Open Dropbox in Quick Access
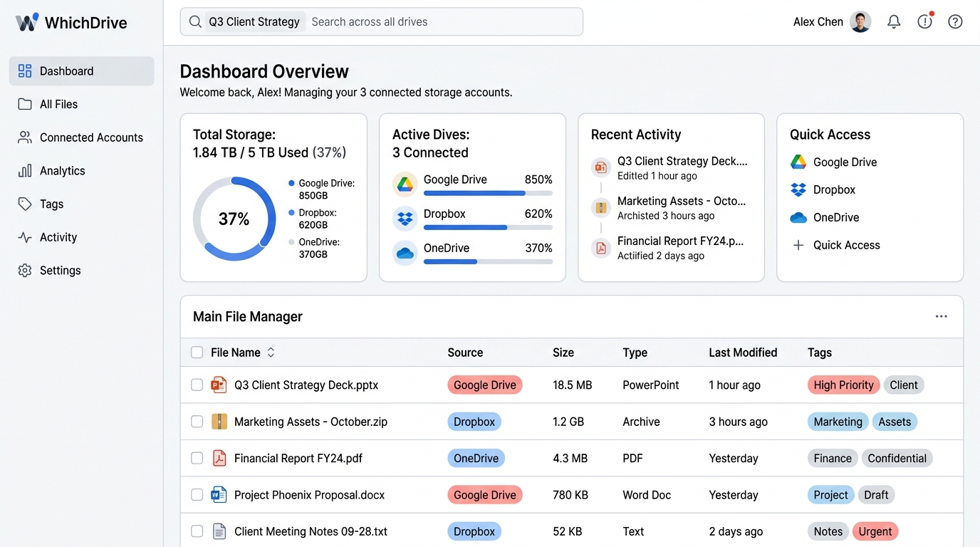980x547 pixels. [x=823, y=190]
